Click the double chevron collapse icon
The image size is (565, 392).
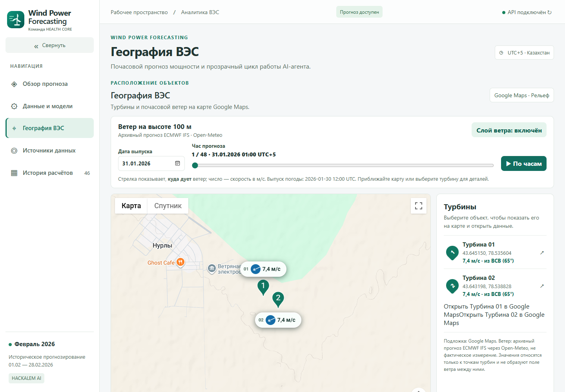click(x=36, y=46)
